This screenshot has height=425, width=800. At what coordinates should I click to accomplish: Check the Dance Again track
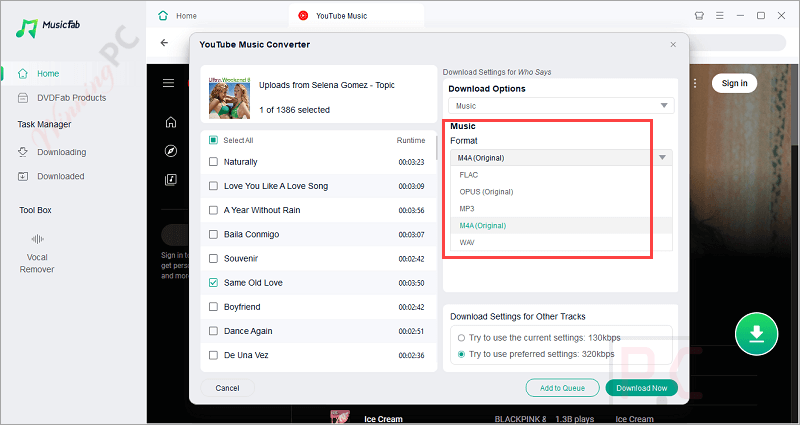pos(213,331)
